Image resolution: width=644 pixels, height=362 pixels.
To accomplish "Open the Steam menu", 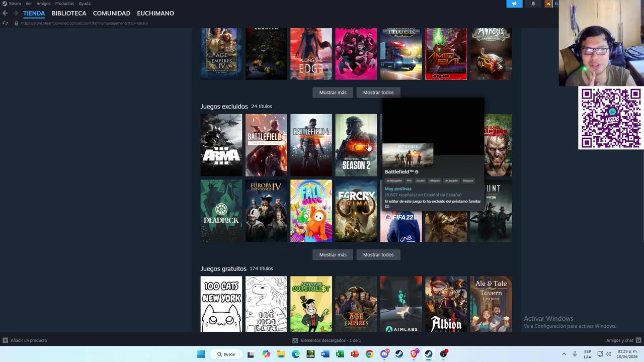I will pos(15,4).
